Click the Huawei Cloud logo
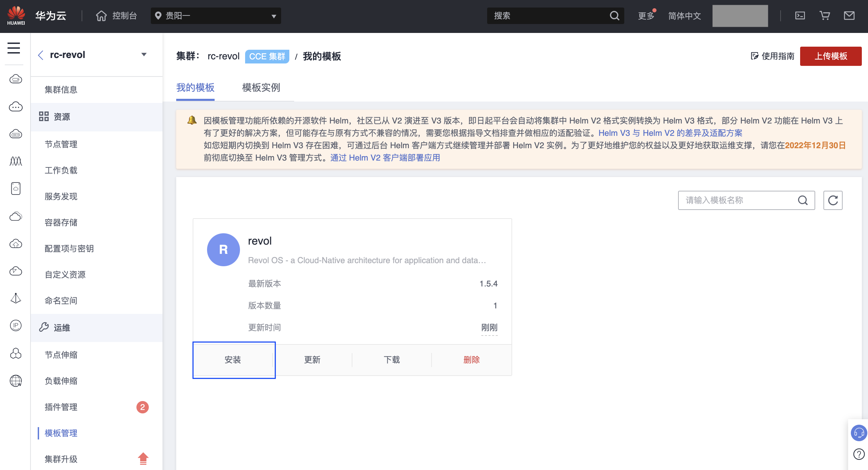The image size is (868, 470). point(16,16)
